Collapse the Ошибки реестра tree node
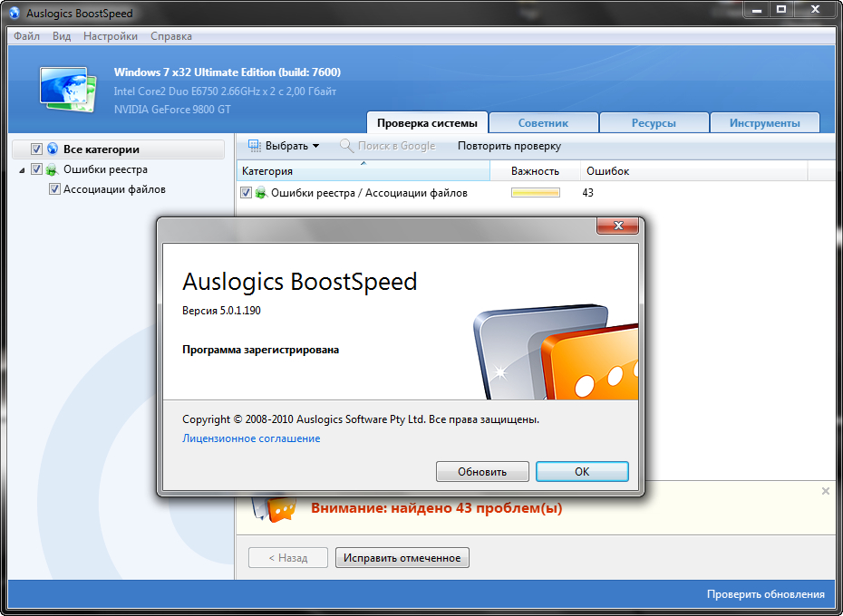Viewport: 843px width, 616px height. pyautogui.click(x=22, y=170)
